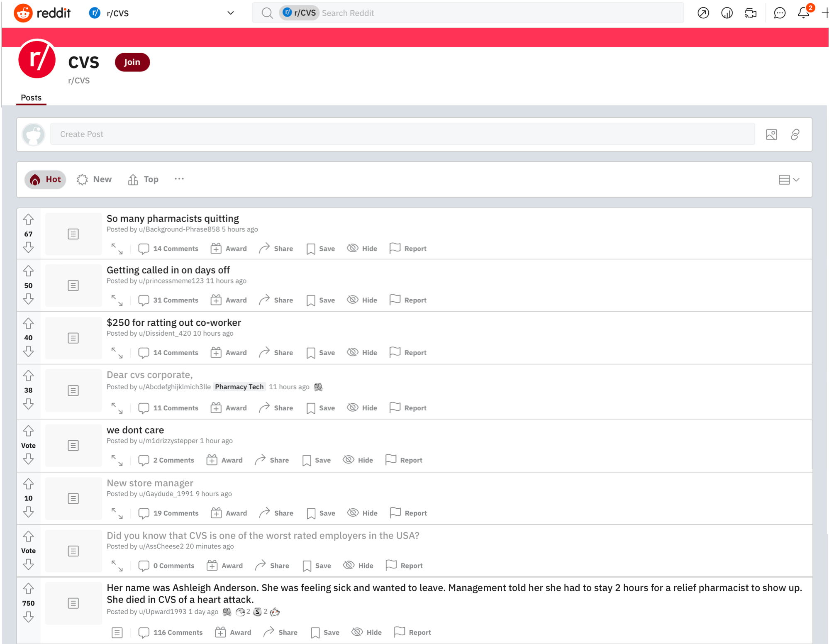Click the Join community button
Screen dimensions: 829x644
coord(132,62)
